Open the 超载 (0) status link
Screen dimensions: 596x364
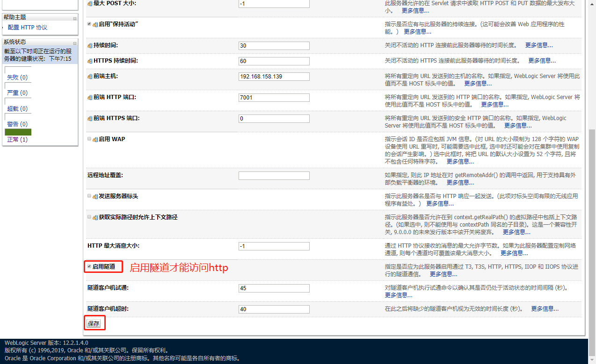[17, 109]
